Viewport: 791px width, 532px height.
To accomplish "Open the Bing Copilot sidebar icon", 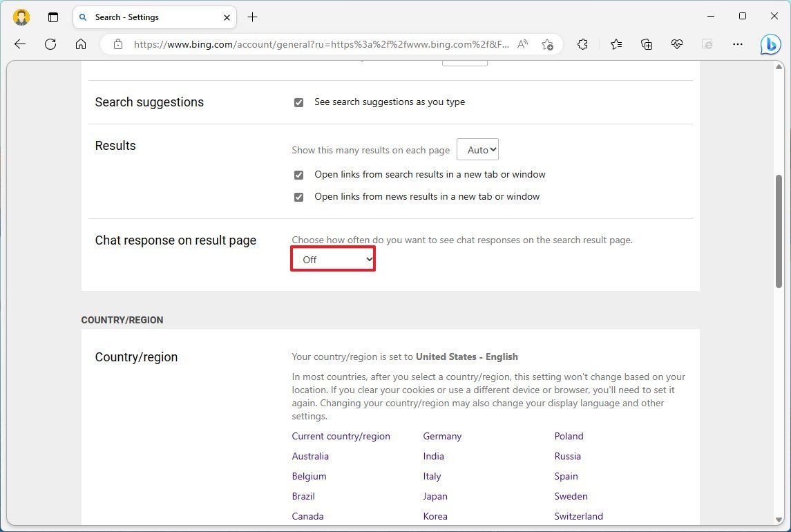I will (x=770, y=44).
